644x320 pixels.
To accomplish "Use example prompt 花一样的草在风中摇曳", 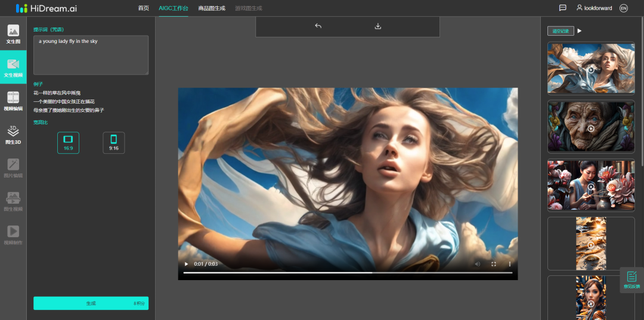I will 57,93.
